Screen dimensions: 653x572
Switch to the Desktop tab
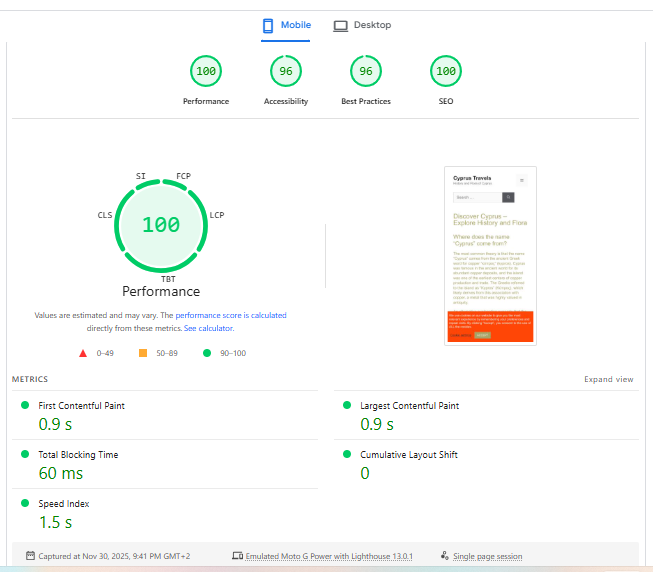pyautogui.click(x=362, y=25)
